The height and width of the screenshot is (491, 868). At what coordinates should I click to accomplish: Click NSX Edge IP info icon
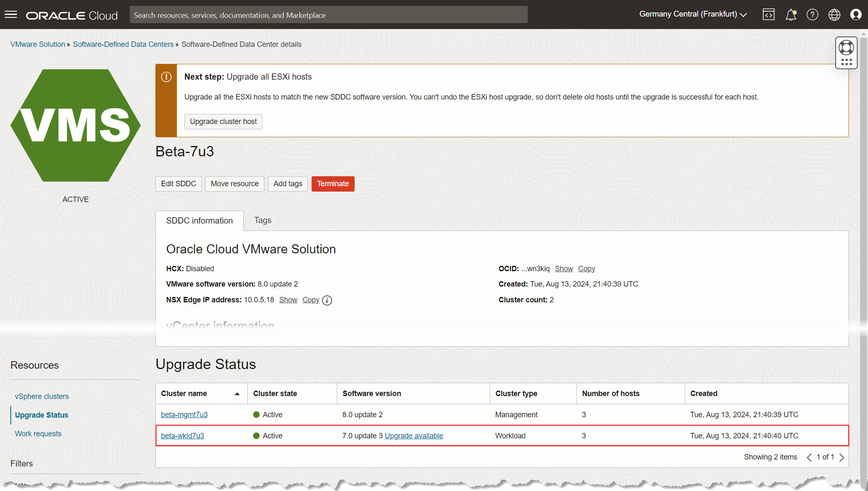click(x=327, y=300)
